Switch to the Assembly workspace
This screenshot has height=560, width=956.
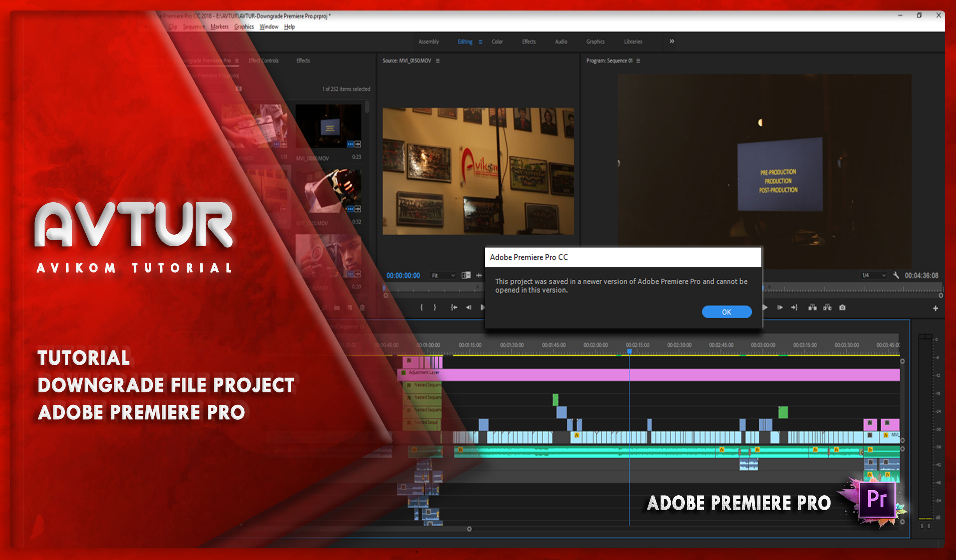click(x=429, y=42)
